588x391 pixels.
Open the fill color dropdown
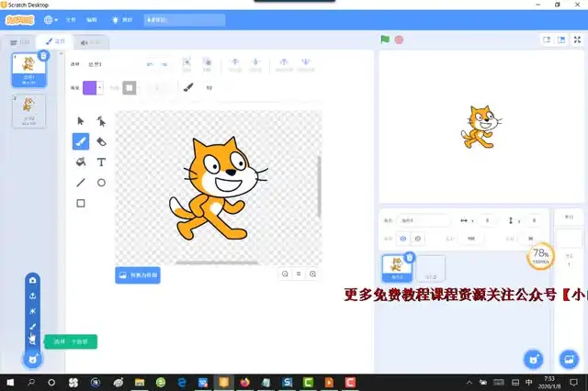(x=93, y=88)
